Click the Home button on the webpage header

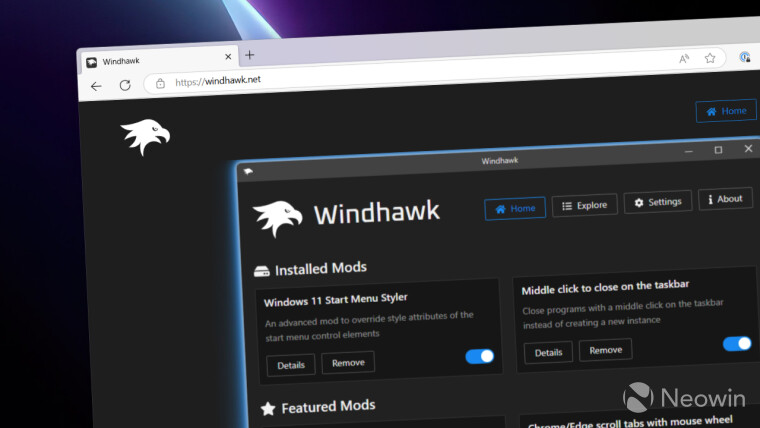pyautogui.click(x=726, y=111)
